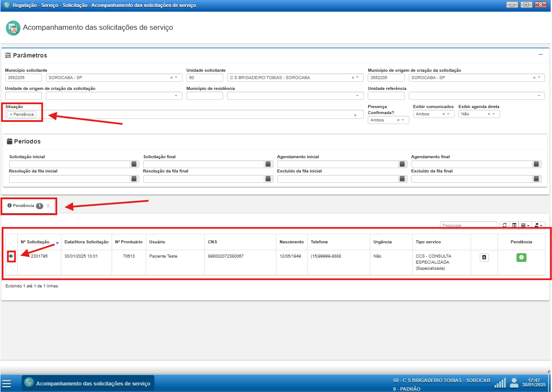552x392 pixels.
Task: Expand Município de residência dropdown
Action: click(x=357, y=96)
